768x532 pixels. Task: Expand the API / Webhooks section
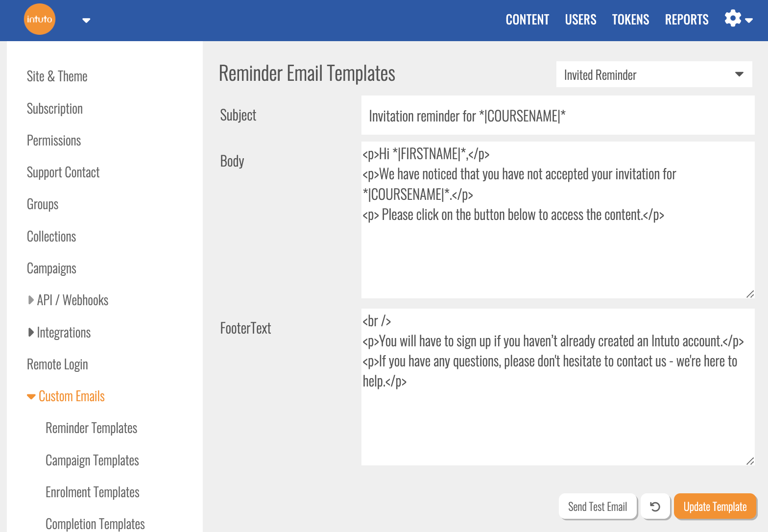(68, 300)
